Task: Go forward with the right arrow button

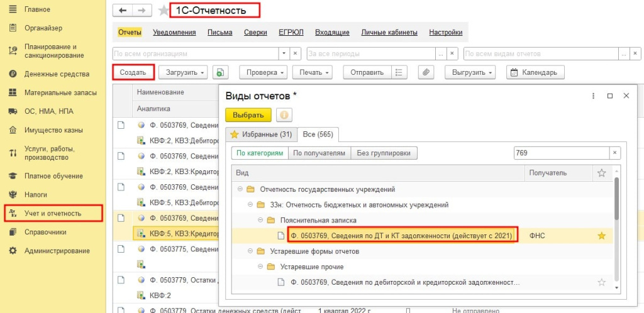Action: pos(142,11)
